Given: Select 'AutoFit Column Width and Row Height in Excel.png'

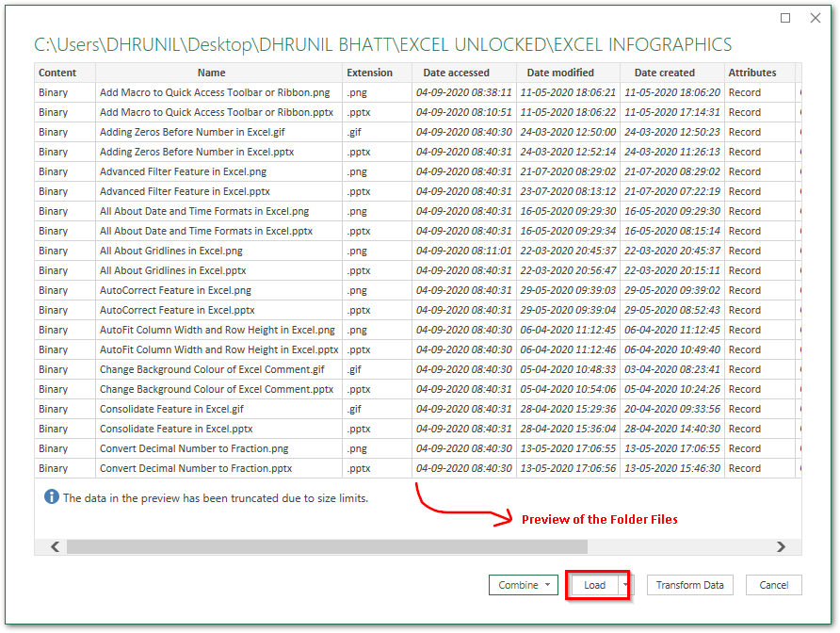Looking at the screenshot, I should point(218,330).
